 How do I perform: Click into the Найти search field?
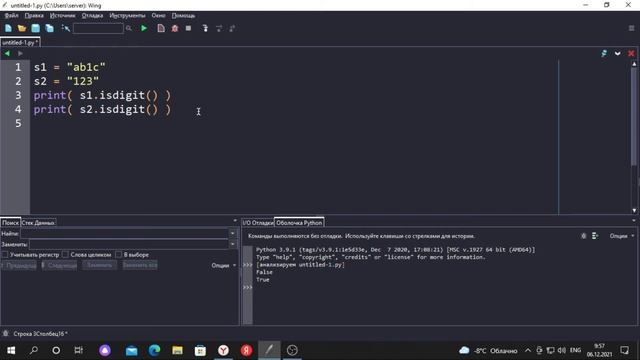coord(124,233)
